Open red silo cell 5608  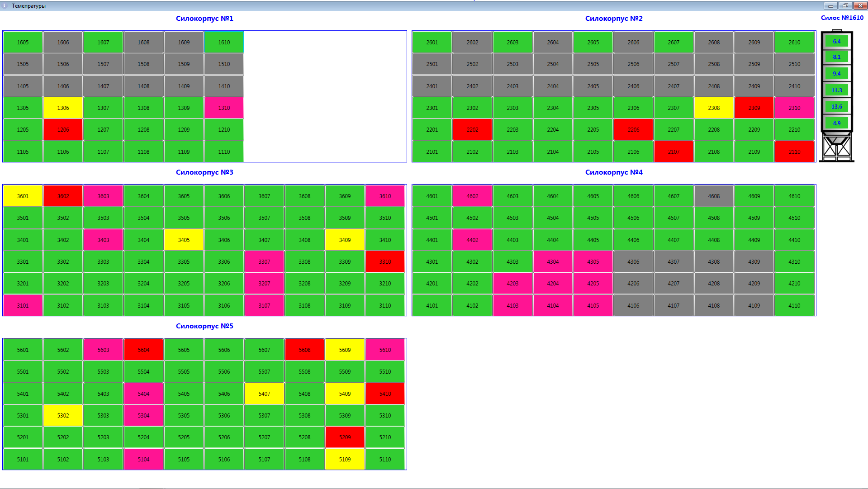304,350
